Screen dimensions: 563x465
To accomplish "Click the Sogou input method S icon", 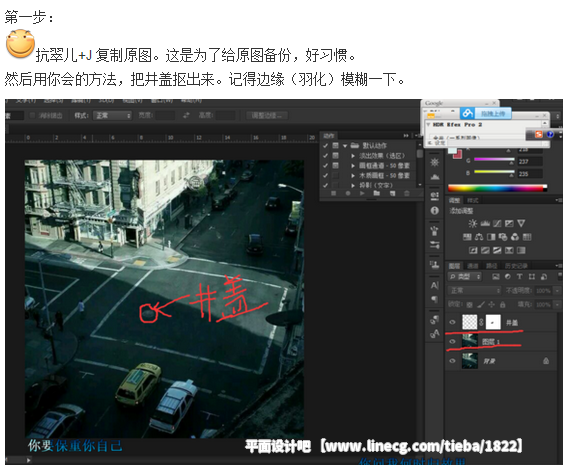I will pyautogui.click(x=539, y=134).
